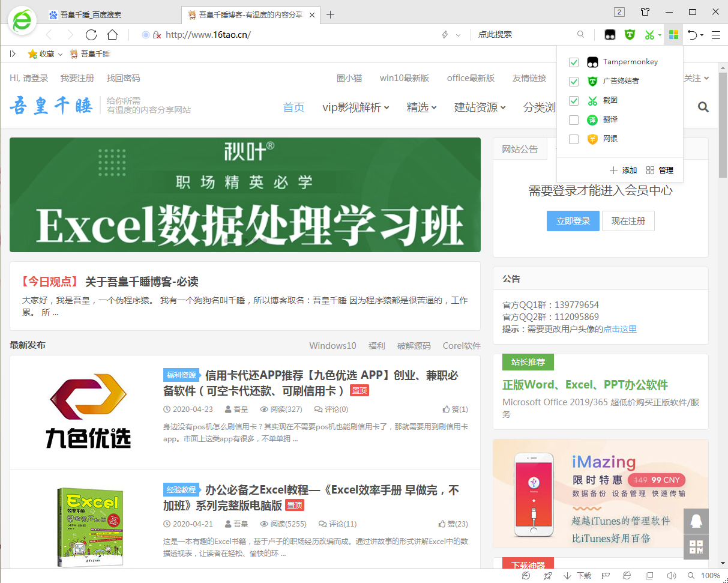
Task: Click the Tampermonkey toolbar icon
Action: (x=610, y=35)
